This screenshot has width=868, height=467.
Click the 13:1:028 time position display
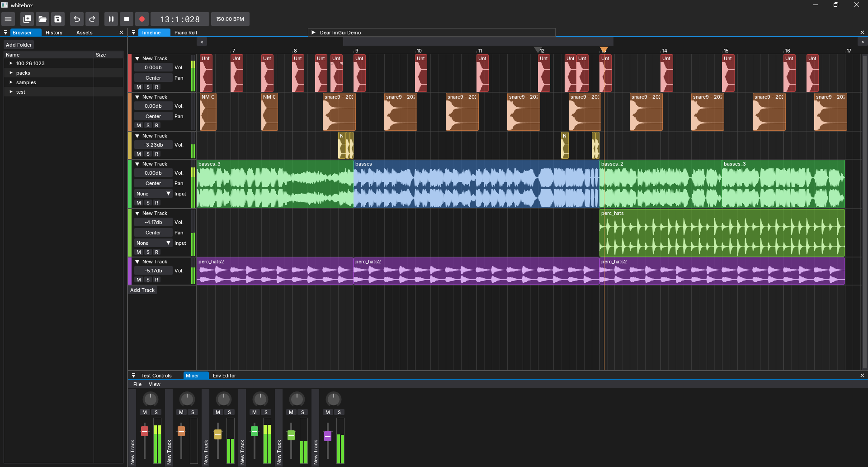tap(180, 19)
